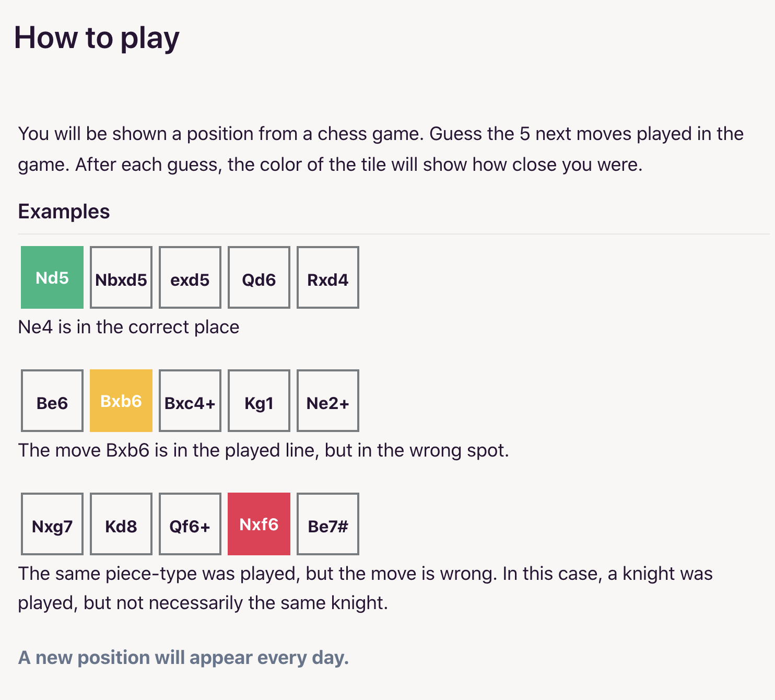Click the yellow Bxb6 tile
Viewport: 775px width, 700px height.
pos(121,401)
